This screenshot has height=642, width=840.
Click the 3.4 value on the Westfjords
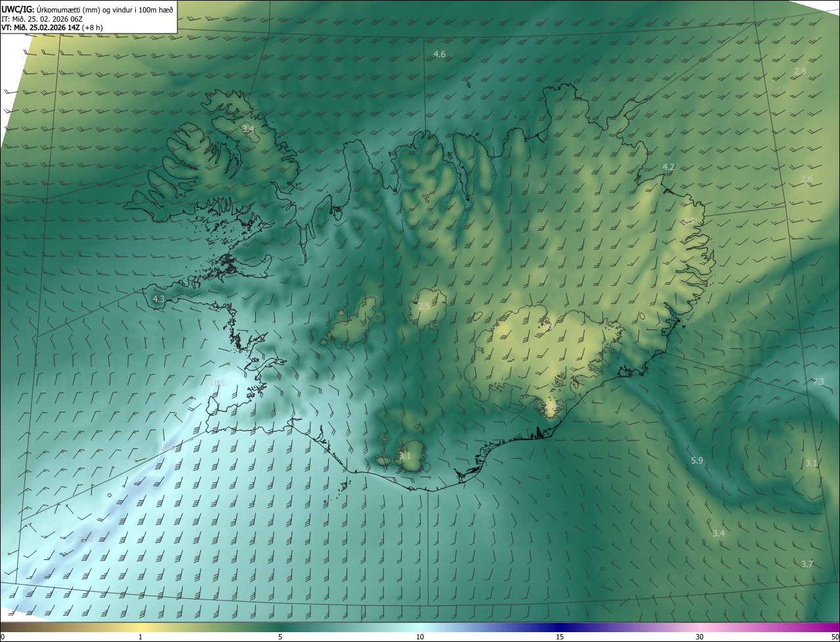coord(248,129)
